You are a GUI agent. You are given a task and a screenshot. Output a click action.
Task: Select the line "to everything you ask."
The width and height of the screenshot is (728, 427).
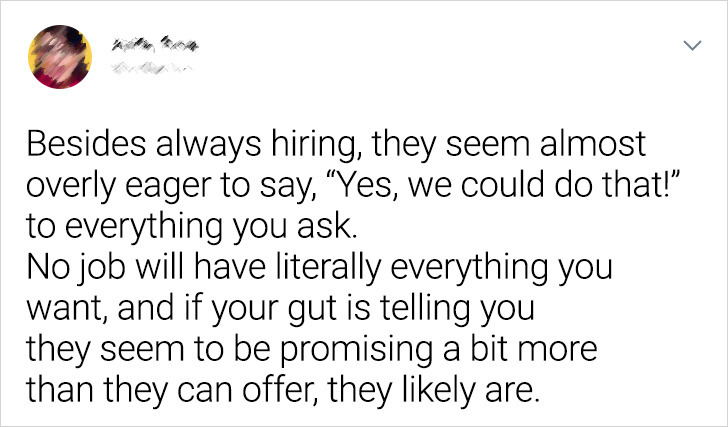point(192,226)
